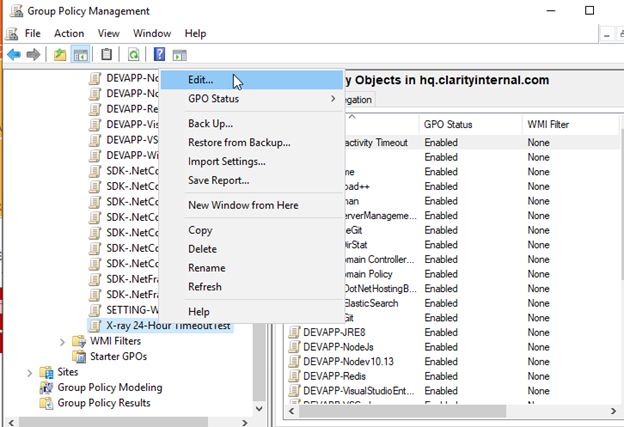This screenshot has width=624, height=427.
Task: Select New Window from Here
Action: tap(252, 205)
